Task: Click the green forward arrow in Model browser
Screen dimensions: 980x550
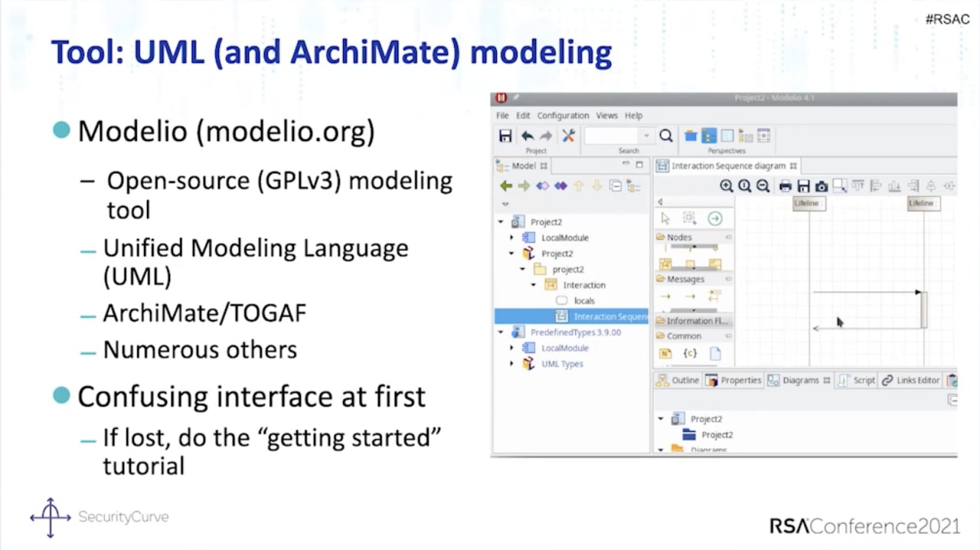Action: tap(524, 185)
